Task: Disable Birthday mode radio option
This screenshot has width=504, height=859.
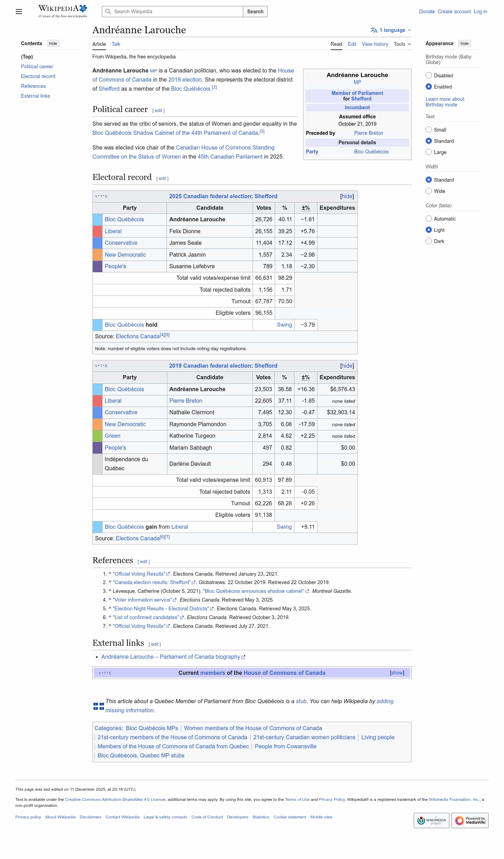Action: point(429,75)
